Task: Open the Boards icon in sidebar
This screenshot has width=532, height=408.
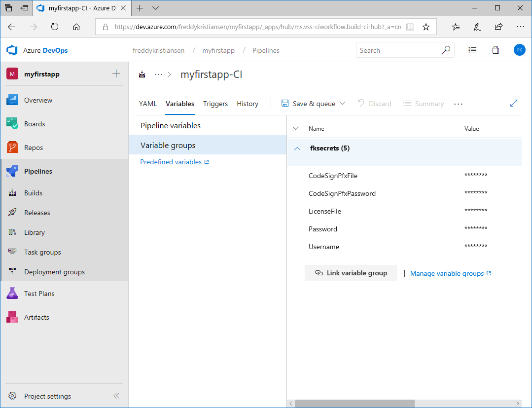Action: point(12,124)
